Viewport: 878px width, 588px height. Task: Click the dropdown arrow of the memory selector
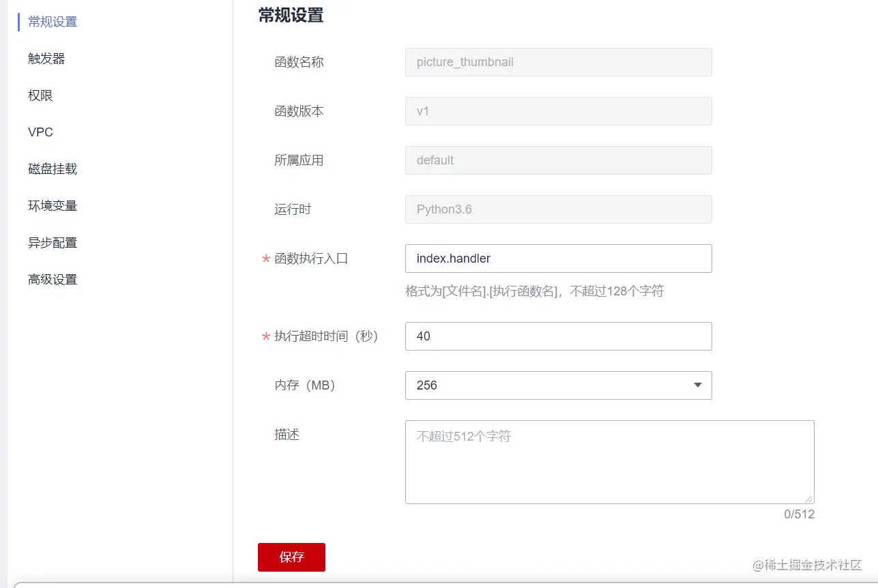pos(697,385)
